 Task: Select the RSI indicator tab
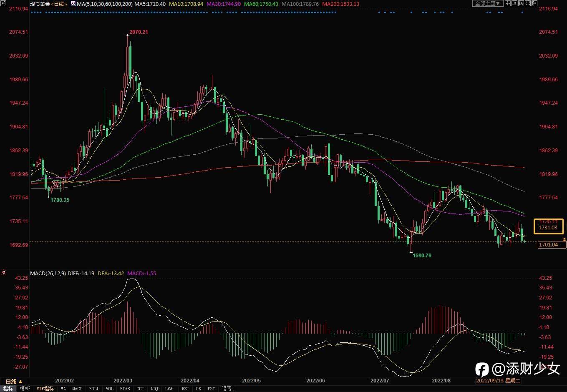[185, 389]
